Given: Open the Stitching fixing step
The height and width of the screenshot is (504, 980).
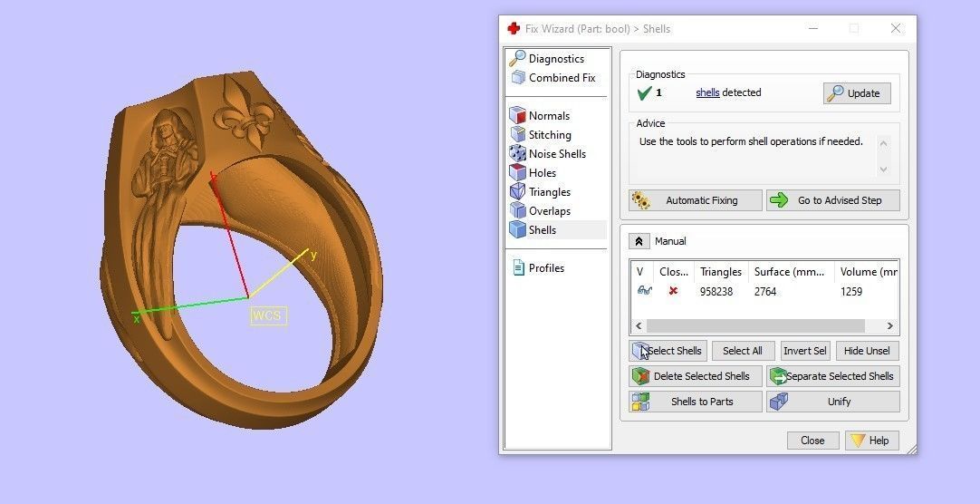Looking at the screenshot, I should [x=550, y=134].
